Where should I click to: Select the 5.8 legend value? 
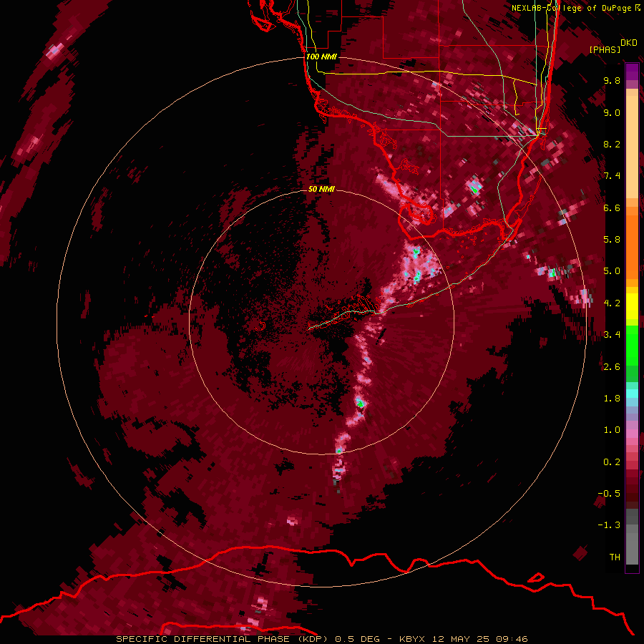pos(612,240)
